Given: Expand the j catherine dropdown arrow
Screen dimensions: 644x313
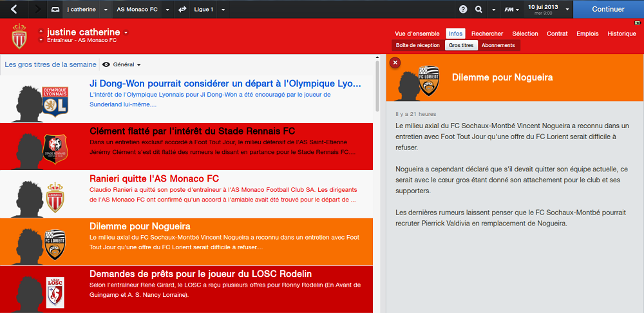Looking at the screenshot, I should 106,10.
